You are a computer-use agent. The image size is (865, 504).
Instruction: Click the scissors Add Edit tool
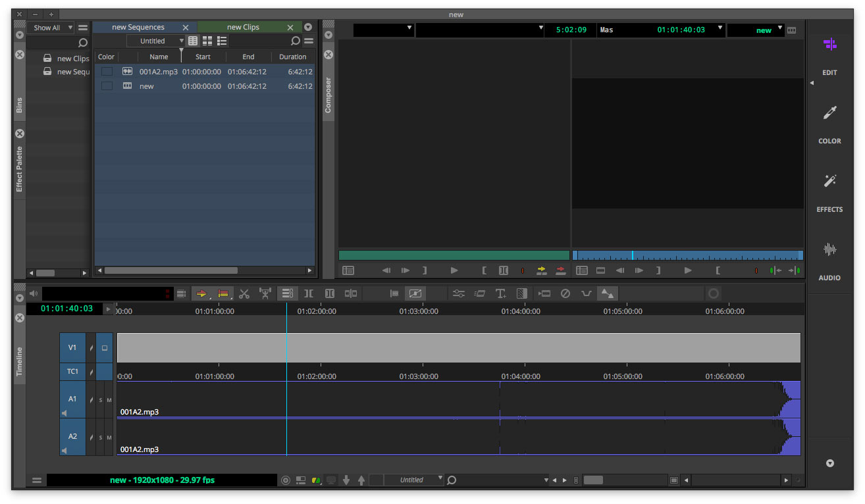[244, 293]
